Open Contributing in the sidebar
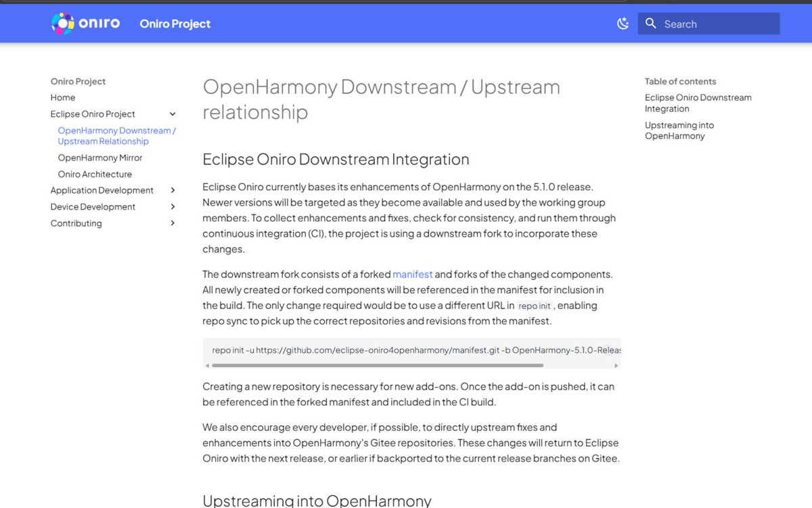Viewport: 812px width, 508px height. [x=76, y=223]
